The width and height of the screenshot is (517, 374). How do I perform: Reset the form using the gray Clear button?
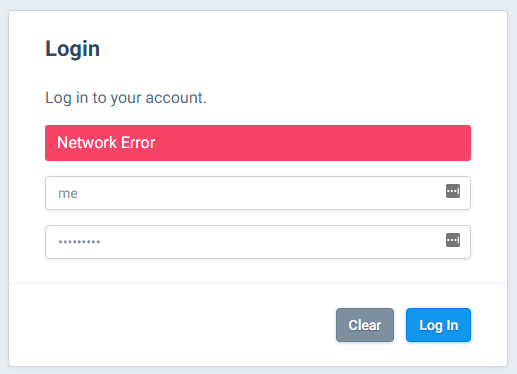[365, 325]
